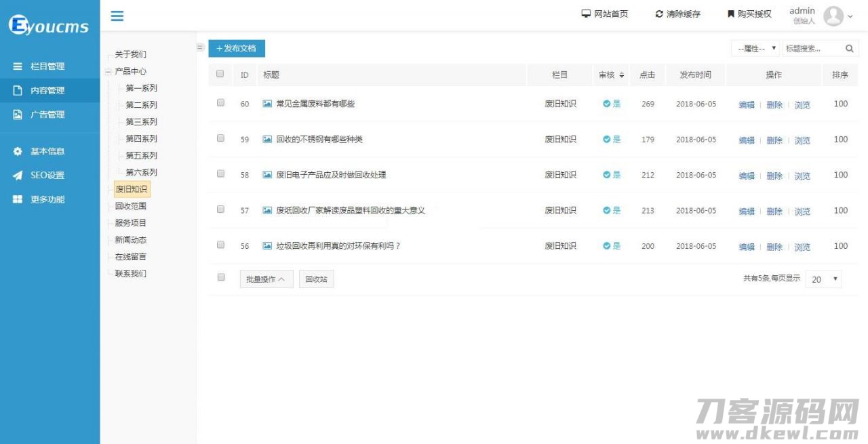
Task: Check the select-all checkbox in the table header
Action: click(220, 75)
